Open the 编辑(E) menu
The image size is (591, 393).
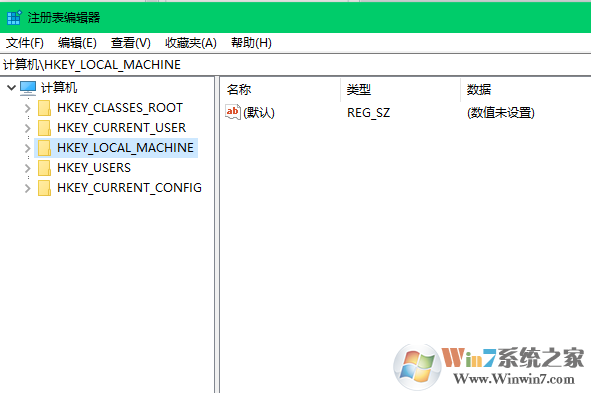point(77,43)
